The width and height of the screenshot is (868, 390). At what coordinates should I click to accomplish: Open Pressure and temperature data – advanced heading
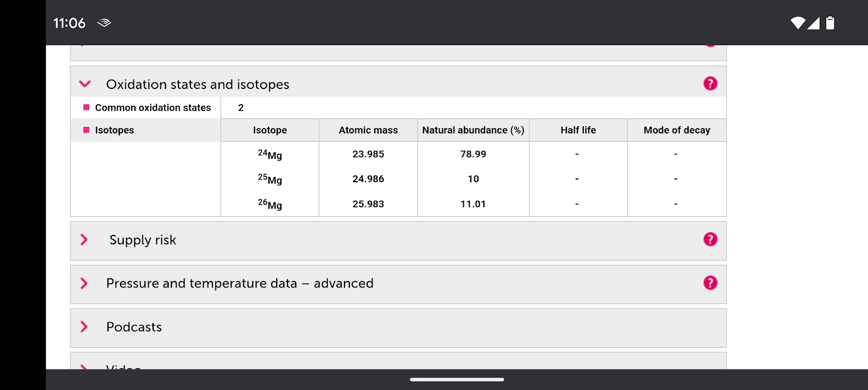pyautogui.click(x=239, y=283)
